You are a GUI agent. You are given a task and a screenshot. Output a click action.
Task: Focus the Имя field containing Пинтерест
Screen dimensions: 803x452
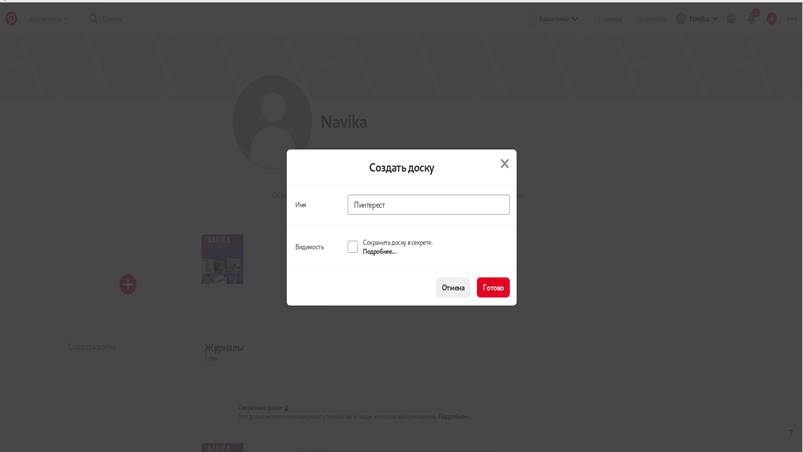(x=428, y=205)
